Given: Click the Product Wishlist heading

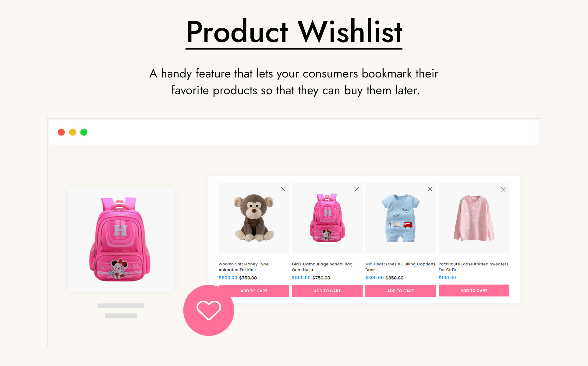Looking at the screenshot, I should click(294, 32).
